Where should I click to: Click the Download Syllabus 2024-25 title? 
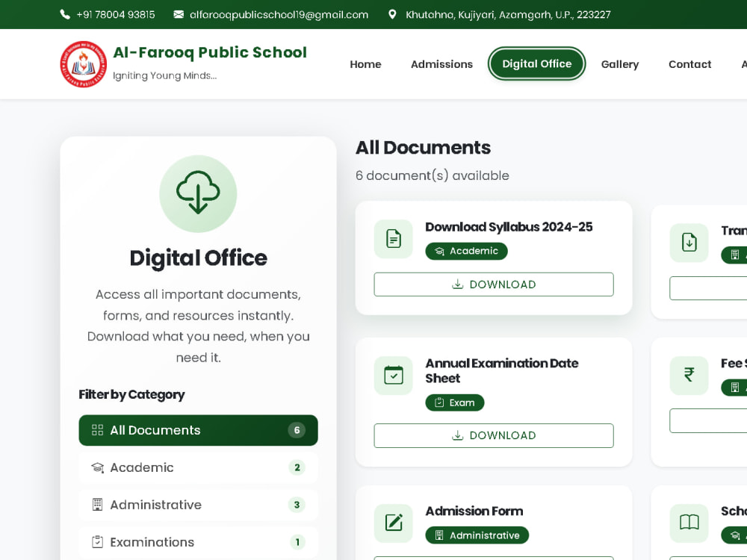pos(509,227)
